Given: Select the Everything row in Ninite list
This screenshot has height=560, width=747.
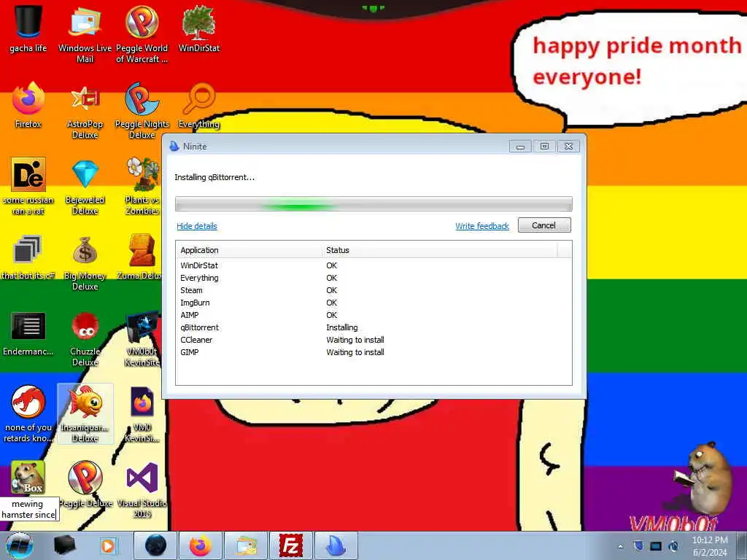Looking at the screenshot, I should point(373,278).
